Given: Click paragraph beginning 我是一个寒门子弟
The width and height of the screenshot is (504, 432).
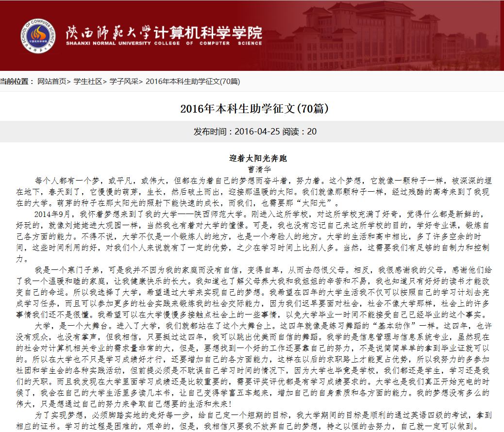Looking at the screenshot, I should [x=252, y=292].
